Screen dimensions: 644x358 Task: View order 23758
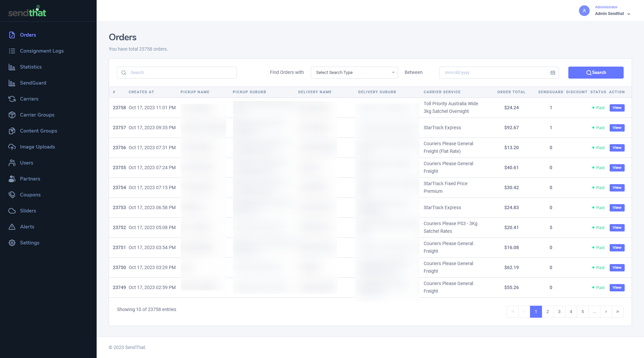tap(617, 108)
